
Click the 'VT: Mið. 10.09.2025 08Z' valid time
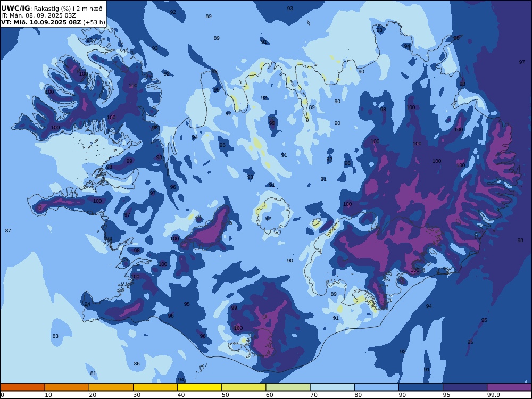41,22
